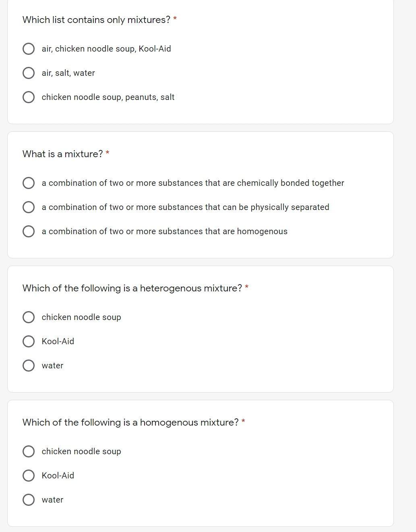This screenshot has width=416, height=532.
Task: Pick water for the homogenous mixture question
Action: point(29,500)
